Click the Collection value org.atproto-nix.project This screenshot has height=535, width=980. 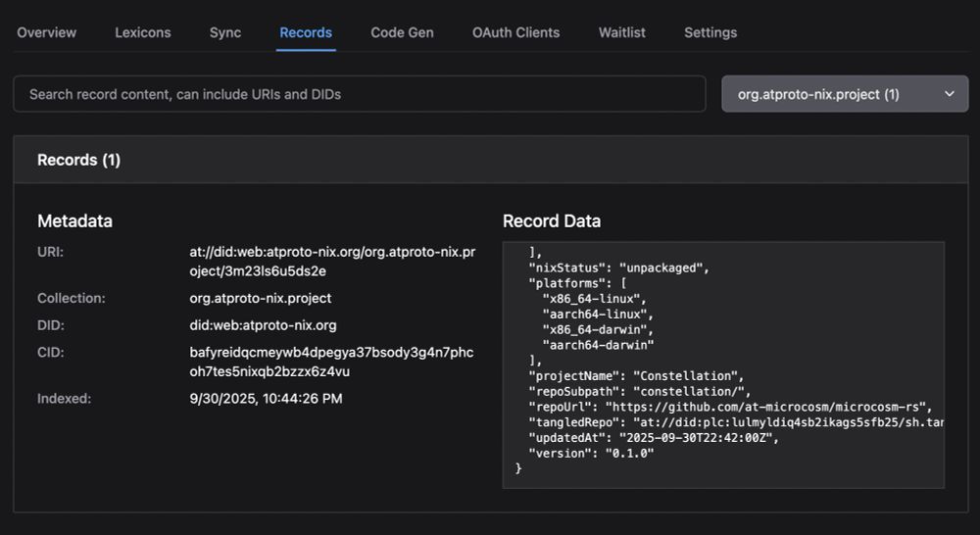coord(261,298)
